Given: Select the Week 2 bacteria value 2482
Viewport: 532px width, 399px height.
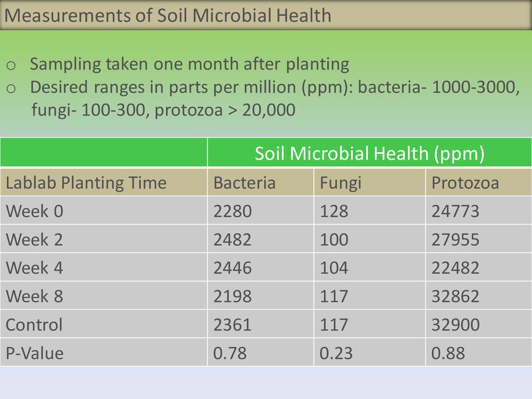Looking at the screenshot, I should coord(233,240).
